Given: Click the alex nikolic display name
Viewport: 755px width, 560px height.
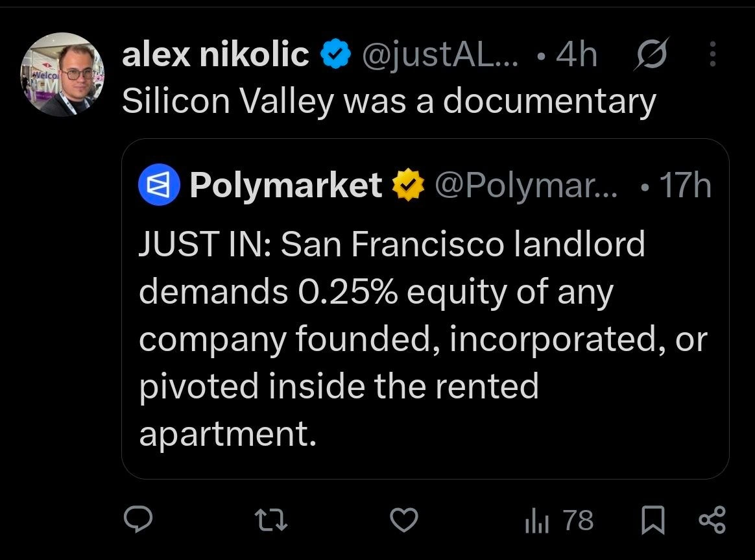Looking at the screenshot, I should 215,54.
